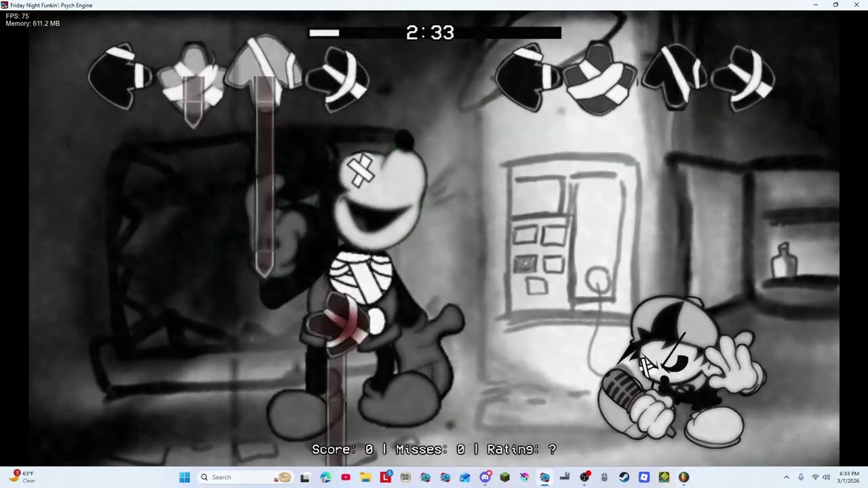The image size is (868, 488).
Task: Click the "Memory: 611.2 MB" readout
Action: pos(33,24)
